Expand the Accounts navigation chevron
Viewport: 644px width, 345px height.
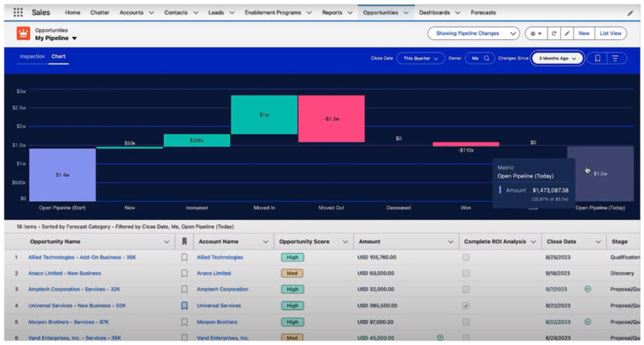point(151,13)
